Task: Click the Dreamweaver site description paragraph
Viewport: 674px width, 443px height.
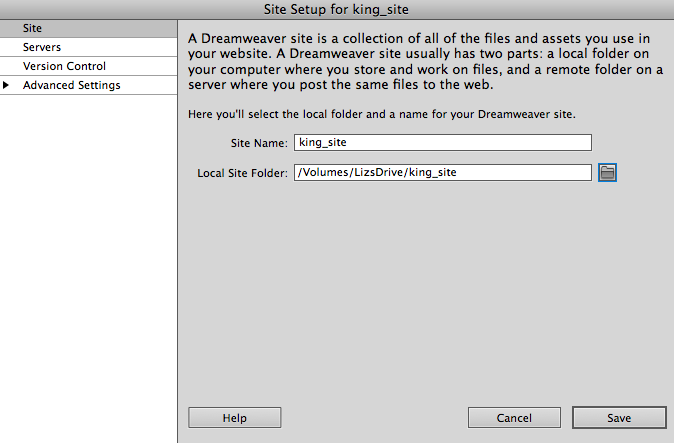Action: pos(425,62)
